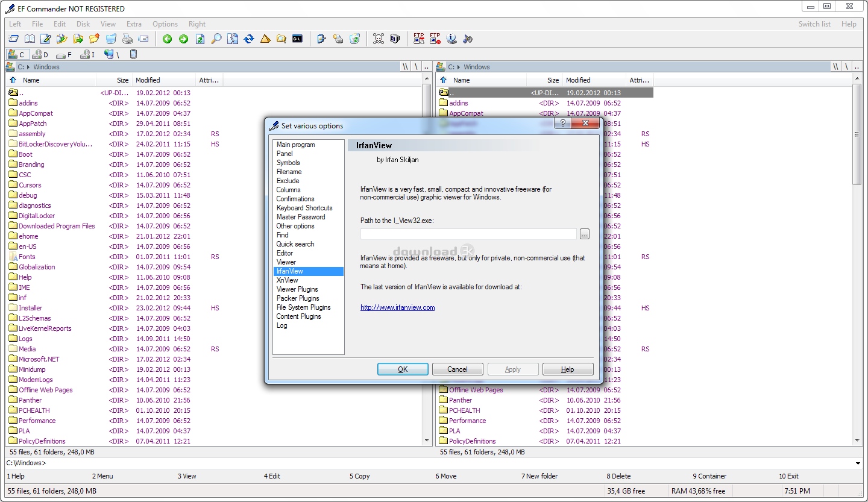Click the printer toolbar icon
This screenshot has width=868, height=502.
coord(127,39)
